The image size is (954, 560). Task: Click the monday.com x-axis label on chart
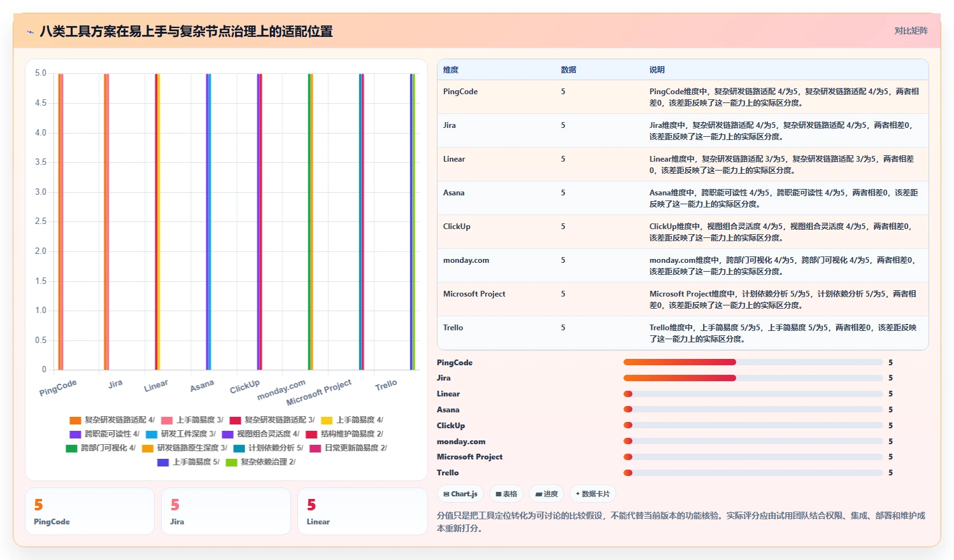click(281, 389)
